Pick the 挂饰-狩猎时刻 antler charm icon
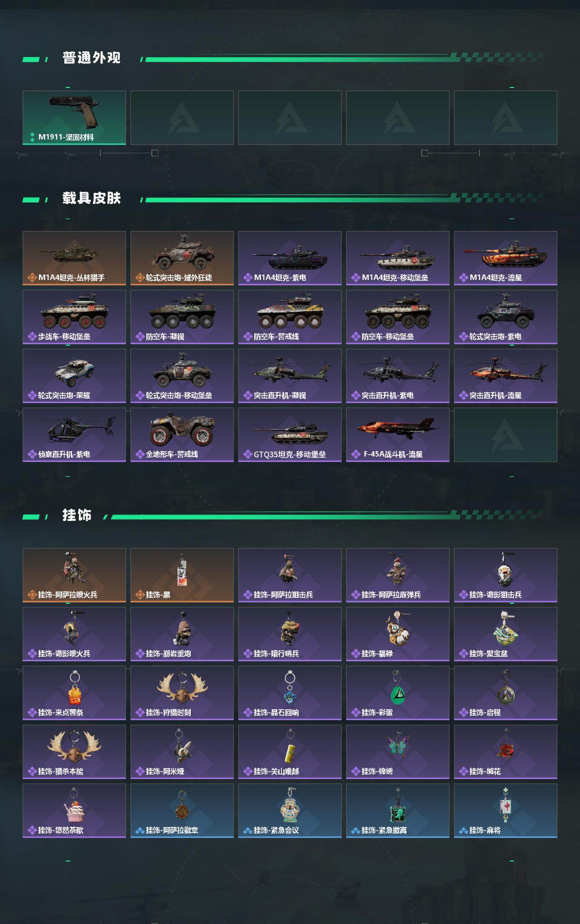Image resolution: width=580 pixels, height=924 pixels. tap(182, 688)
